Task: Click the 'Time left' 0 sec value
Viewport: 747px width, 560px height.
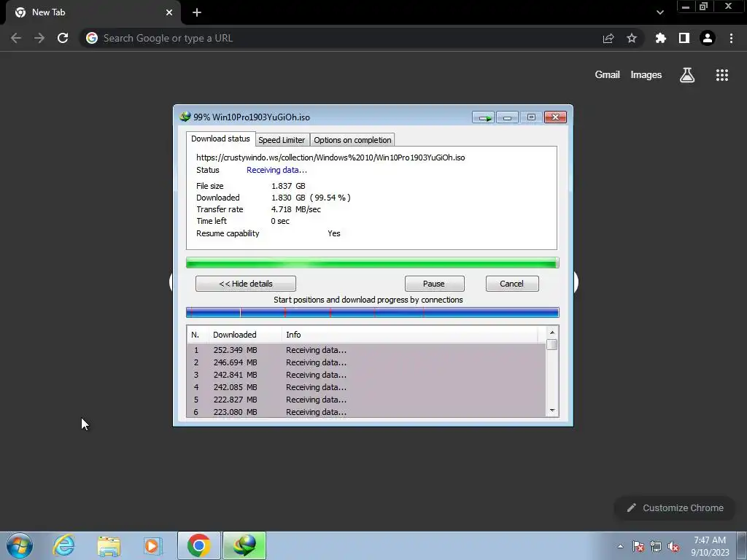Action: click(280, 221)
